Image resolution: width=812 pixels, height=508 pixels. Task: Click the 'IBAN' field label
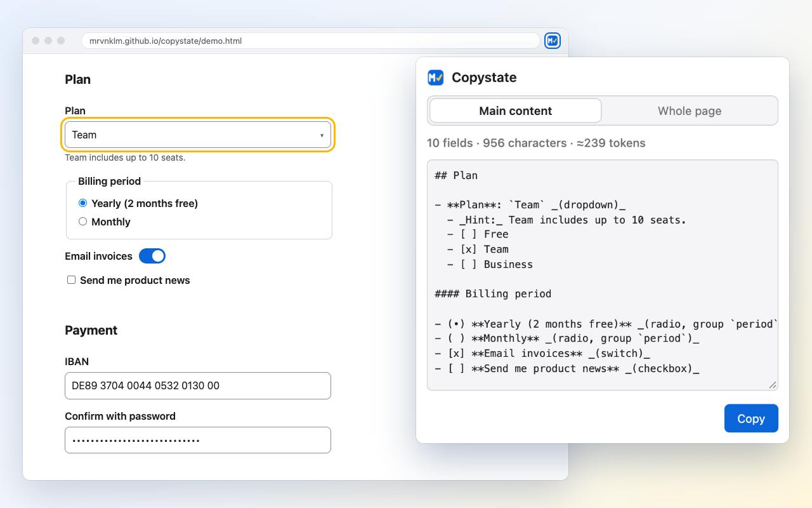[x=77, y=361]
